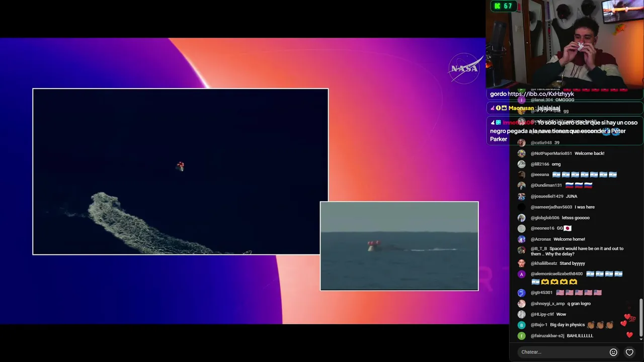Open the emoji picker in chat

point(613,352)
